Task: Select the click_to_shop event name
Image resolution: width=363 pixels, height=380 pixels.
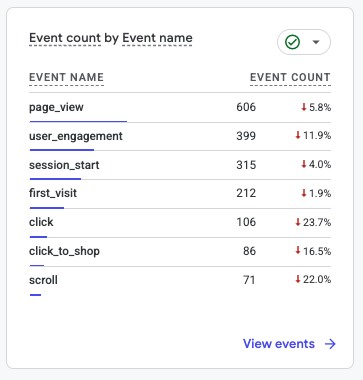Action: (64, 251)
